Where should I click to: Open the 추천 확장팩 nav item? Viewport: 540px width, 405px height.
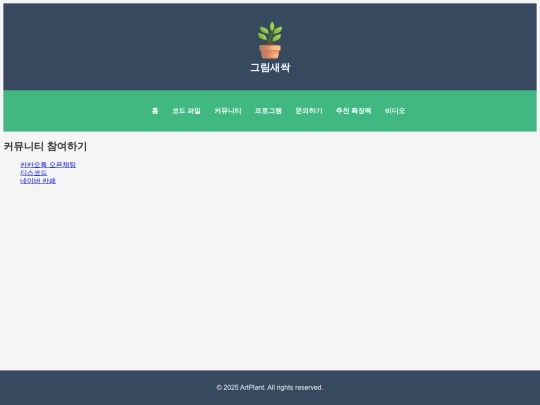[x=353, y=111]
